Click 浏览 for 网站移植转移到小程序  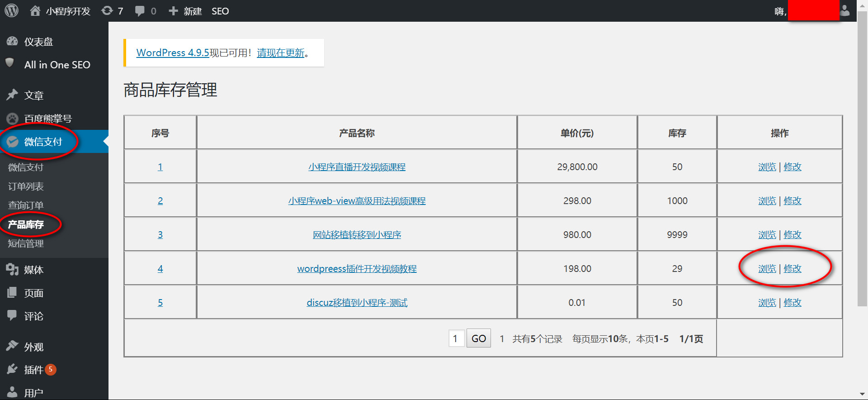pos(767,235)
